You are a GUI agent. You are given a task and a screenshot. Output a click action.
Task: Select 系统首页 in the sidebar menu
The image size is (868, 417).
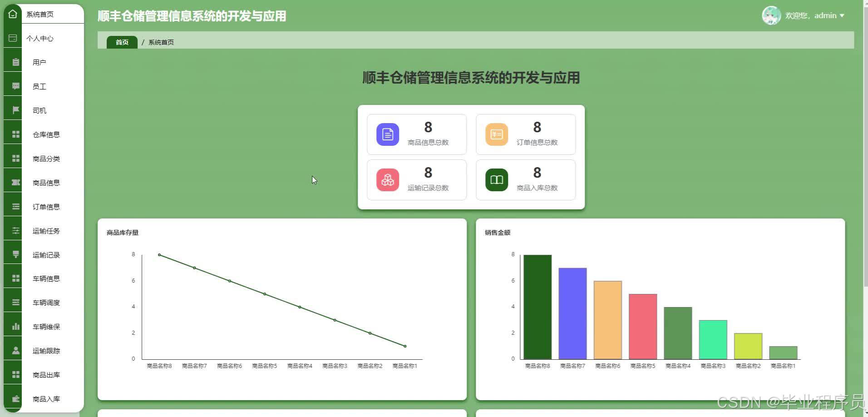tap(40, 14)
